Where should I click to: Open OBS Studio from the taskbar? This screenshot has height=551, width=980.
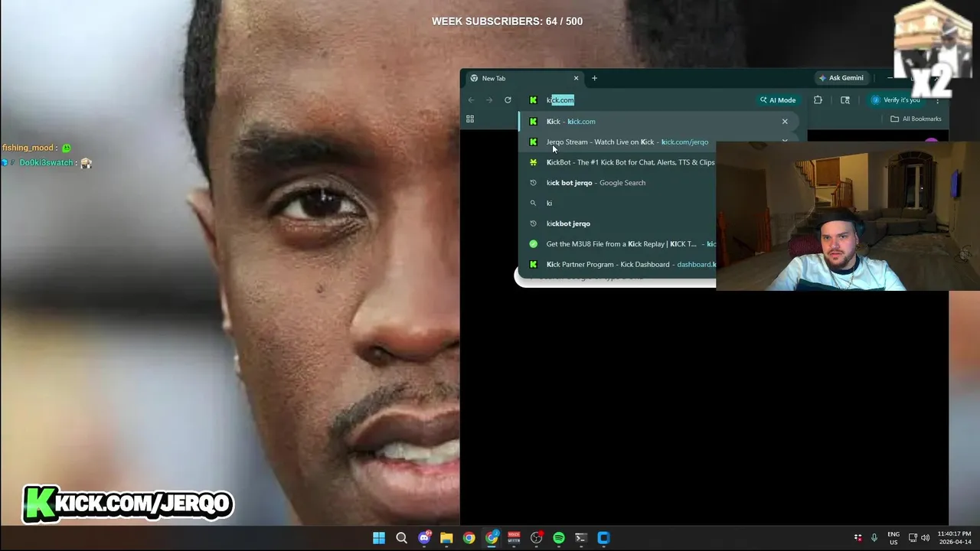point(537,538)
